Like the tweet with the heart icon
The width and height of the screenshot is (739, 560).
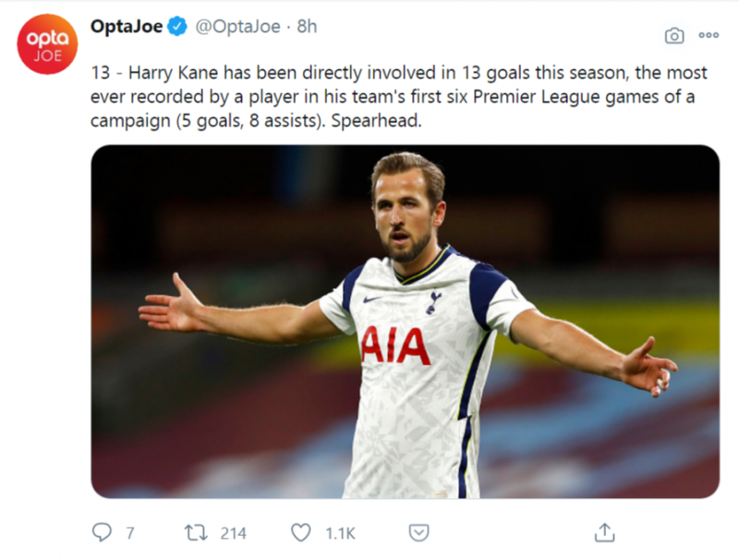tap(301, 532)
